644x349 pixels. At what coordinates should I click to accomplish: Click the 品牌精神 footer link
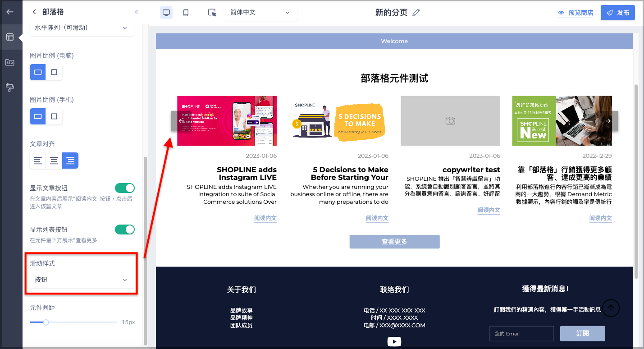pos(242,318)
